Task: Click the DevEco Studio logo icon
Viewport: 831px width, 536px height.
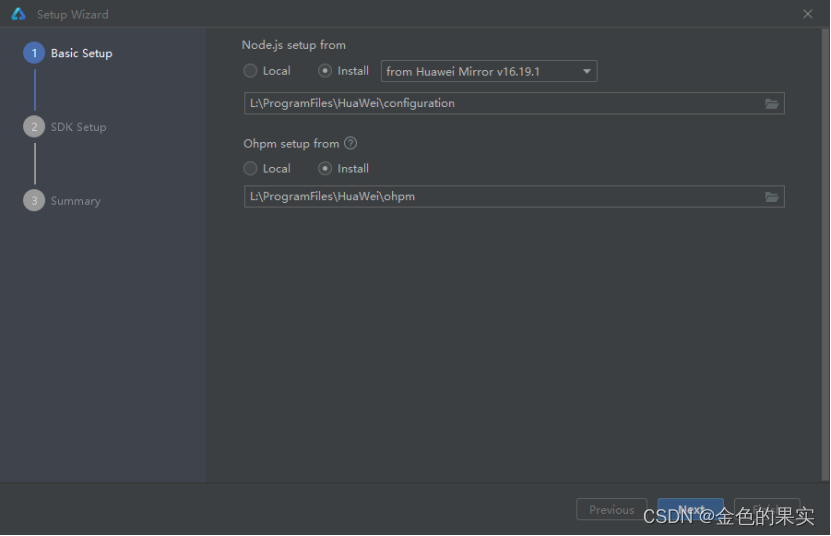Action: (x=18, y=14)
